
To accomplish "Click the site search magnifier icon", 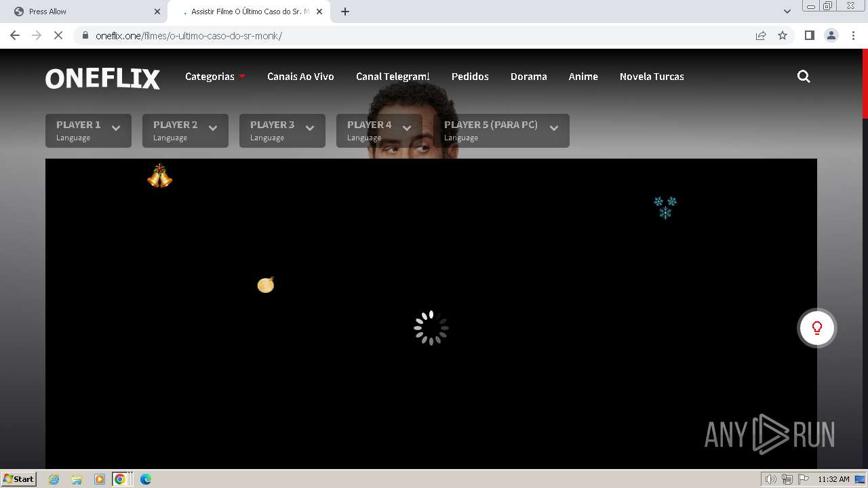I will tap(804, 77).
